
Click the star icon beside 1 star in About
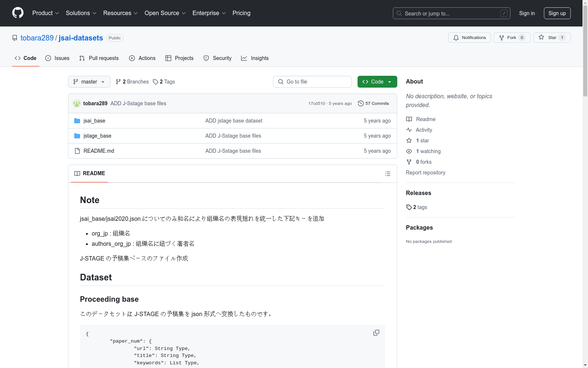click(x=409, y=141)
